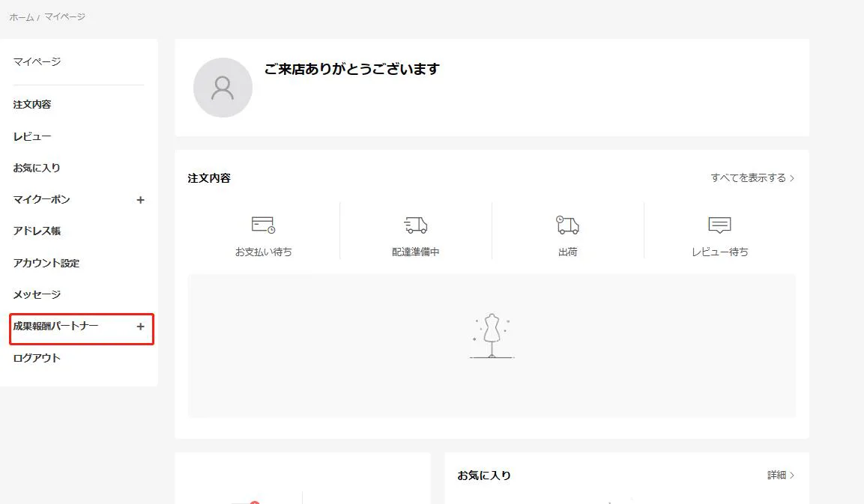Click the preparing shipment truck icon
The height and width of the screenshot is (504, 864).
pyautogui.click(x=415, y=225)
